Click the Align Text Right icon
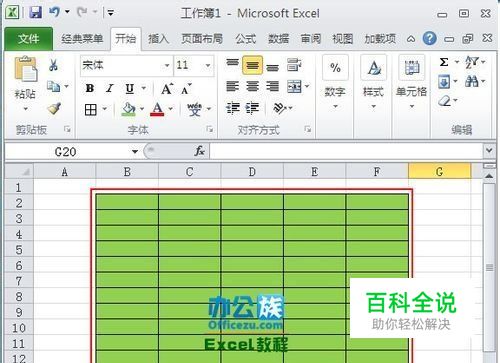500x363 pixels. point(272,87)
